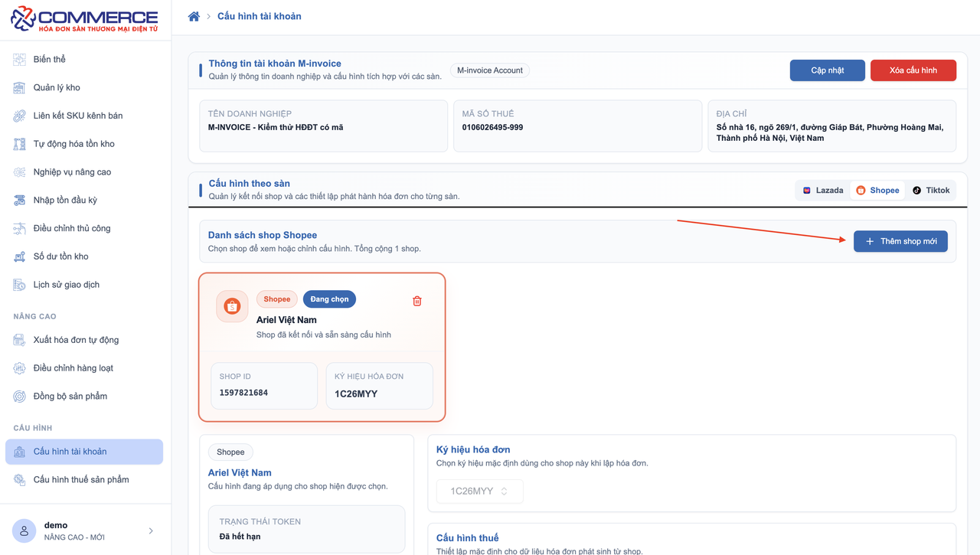Click the Tự động hóa tồn kho icon

(19, 144)
